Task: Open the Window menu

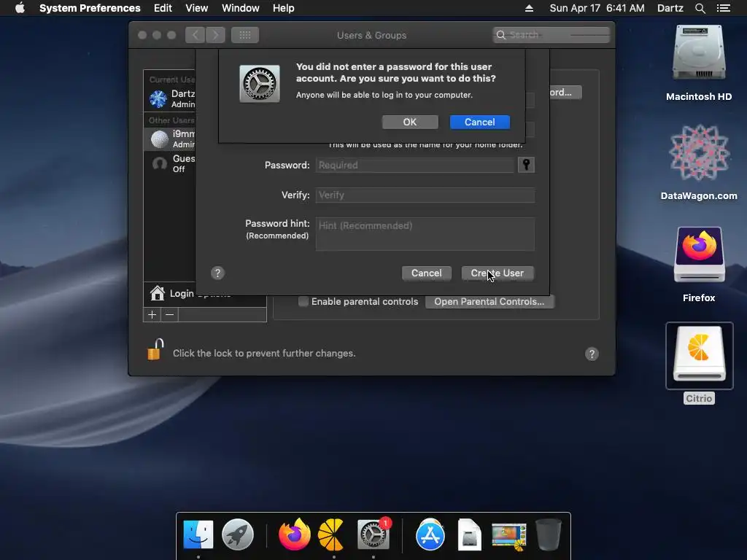Action: [x=241, y=8]
